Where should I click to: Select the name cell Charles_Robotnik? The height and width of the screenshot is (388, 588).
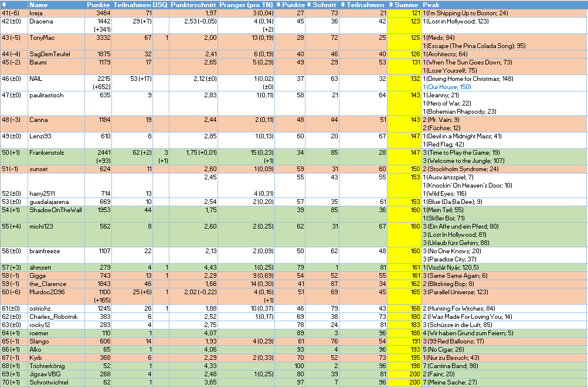pyautogui.click(x=56, y=317)
